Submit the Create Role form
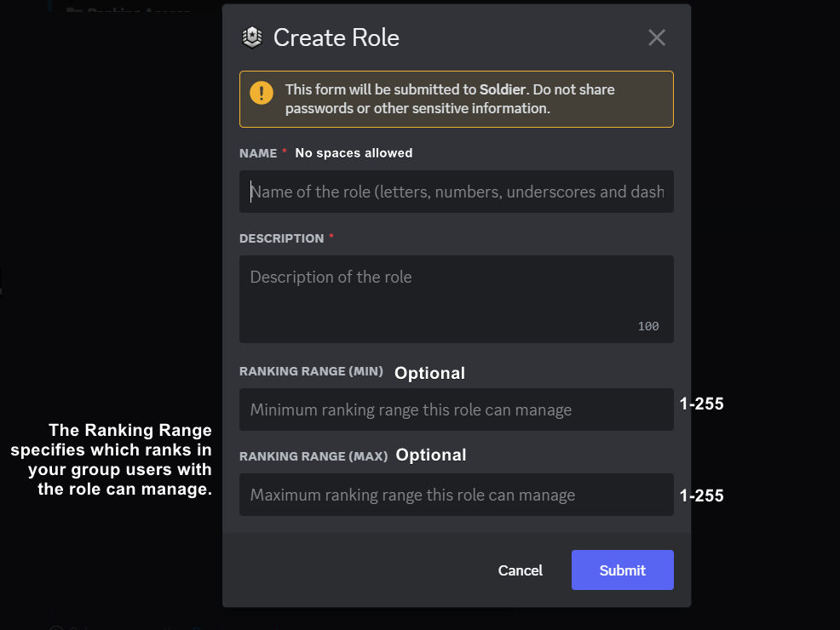This screenshot has height=630, width=840. click(x=622, y=570)
